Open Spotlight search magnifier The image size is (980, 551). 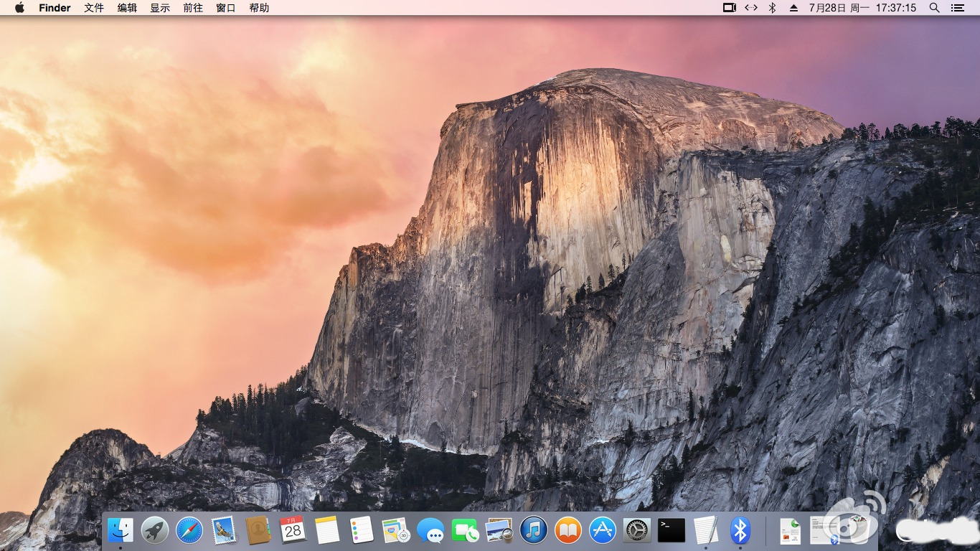pos(934,8)
